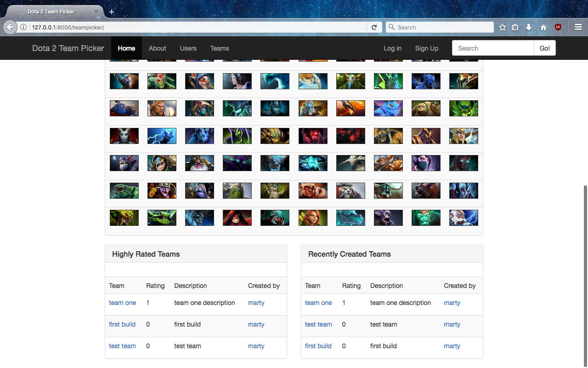
Task: Pick the Windranger hero portrait
Action: (313, 218)
